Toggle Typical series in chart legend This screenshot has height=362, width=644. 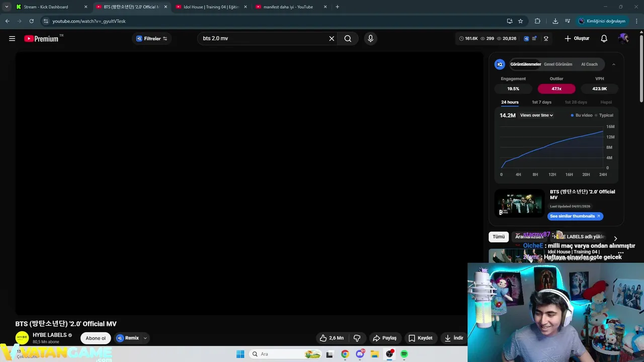(604, 115)
